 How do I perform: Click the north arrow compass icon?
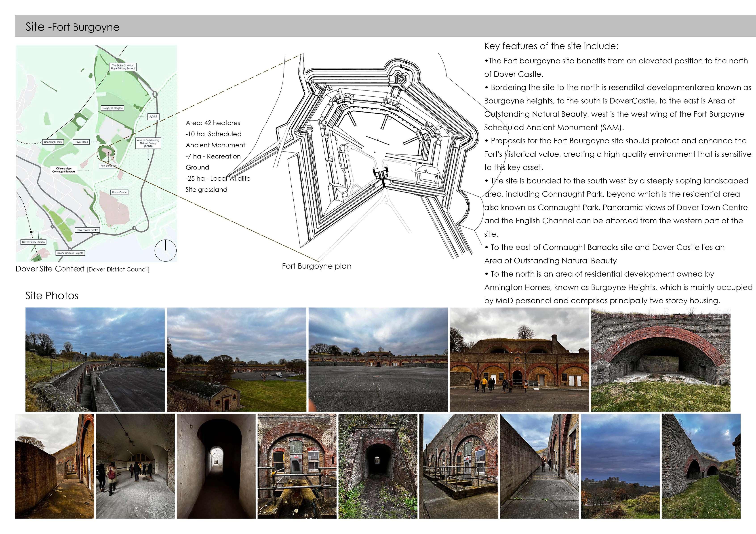[x=165, y=250]
